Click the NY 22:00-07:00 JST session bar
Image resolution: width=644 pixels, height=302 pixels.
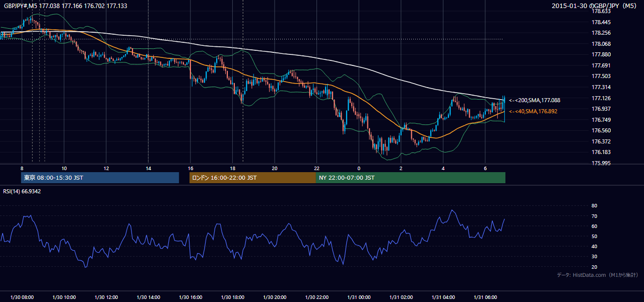pyautogui.click(x=411, y=178)
